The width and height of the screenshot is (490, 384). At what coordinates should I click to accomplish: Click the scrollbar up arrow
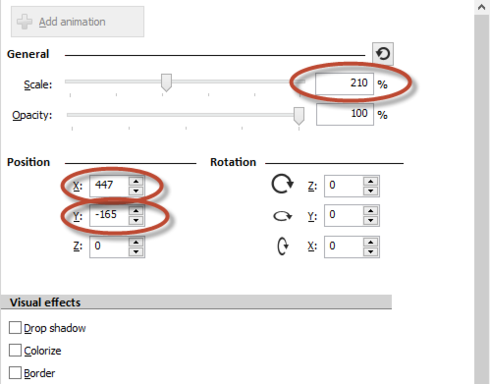[x=481, y=7]
